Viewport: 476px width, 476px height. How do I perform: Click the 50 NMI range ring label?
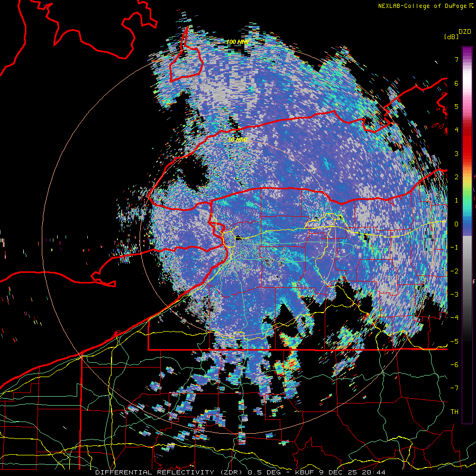coord(237,140)
